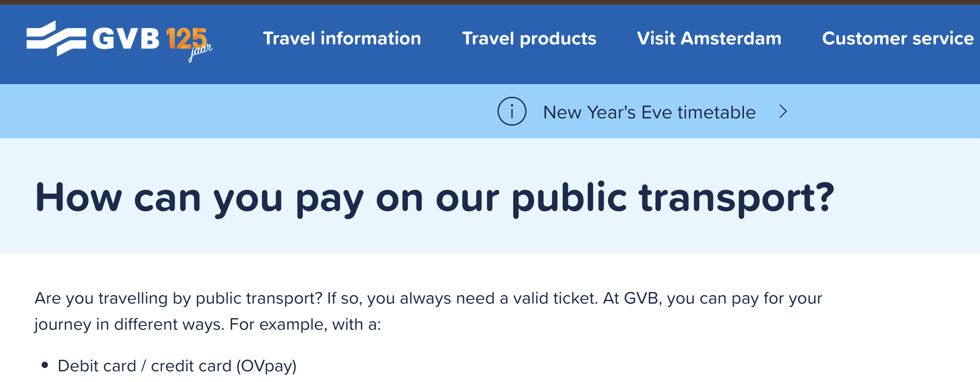This screenshot has height=382, width=980.
Task: Click the 'How can you pay' page heading
Action: (434, 197)
